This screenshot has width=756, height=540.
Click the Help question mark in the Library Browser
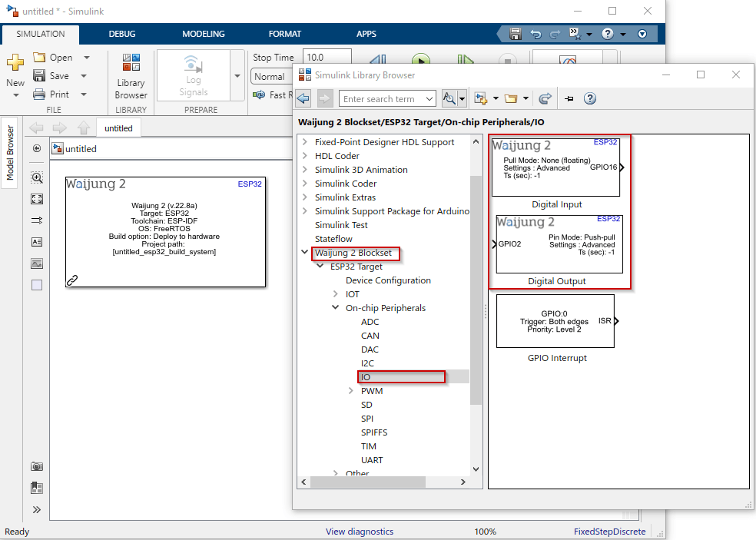pos(589,98)
